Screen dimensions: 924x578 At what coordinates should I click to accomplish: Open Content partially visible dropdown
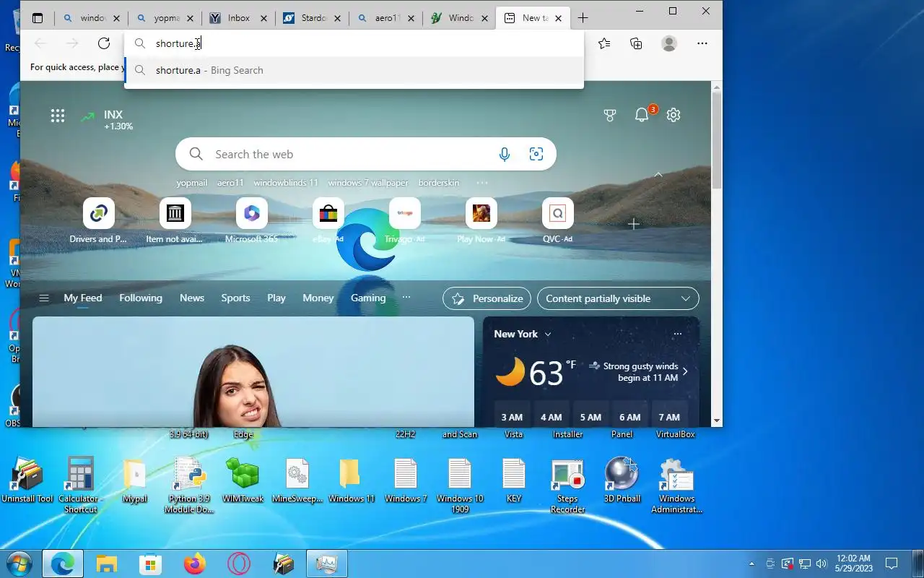coord(618,298)
